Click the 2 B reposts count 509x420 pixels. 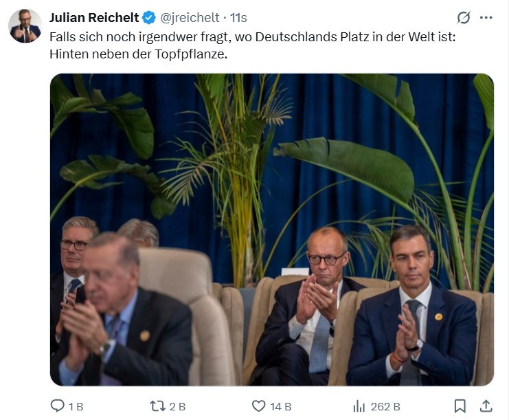pyautogui.click(x=177, y=406)
